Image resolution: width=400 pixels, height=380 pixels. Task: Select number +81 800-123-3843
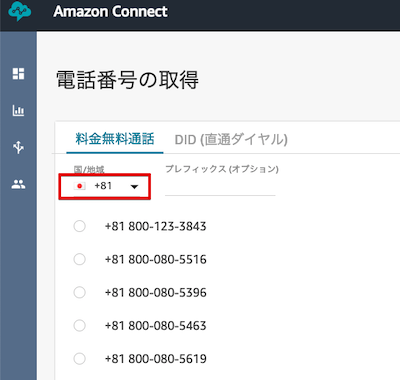(x=79, y=226)
